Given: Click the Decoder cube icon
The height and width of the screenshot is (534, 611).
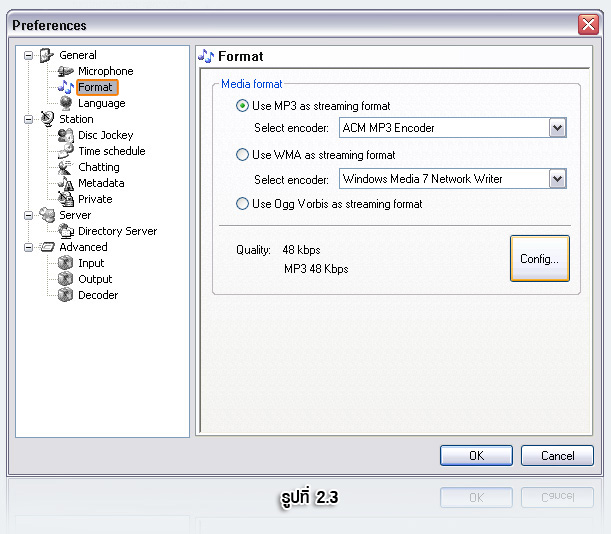Looking at the screenshot, I should [x=66, y=295].
